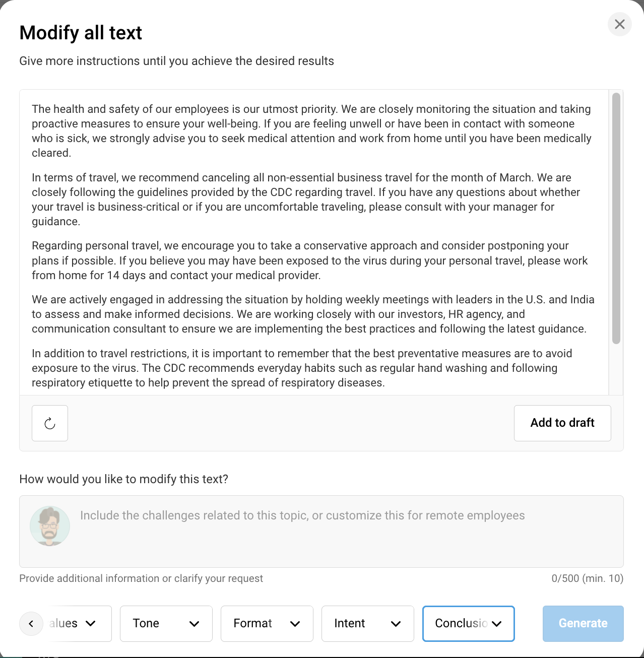Open the Format modifier dropdown

(267, 624)
